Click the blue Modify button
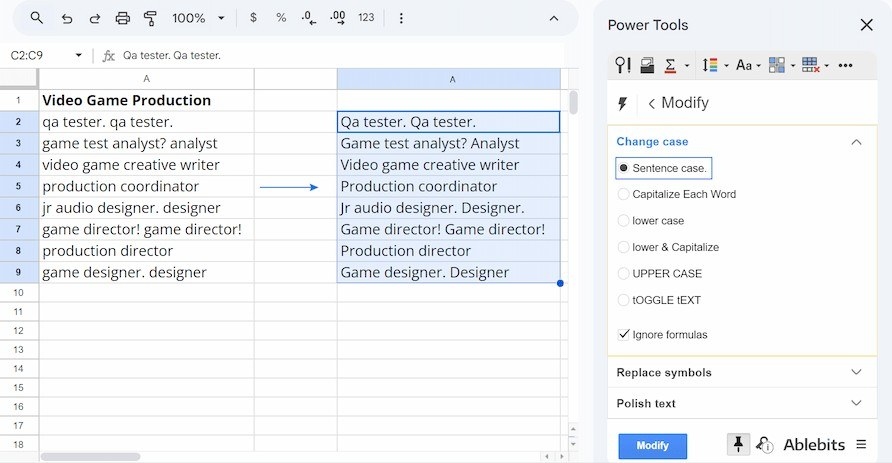Viewport: 892px width, 463px height. 653,446
